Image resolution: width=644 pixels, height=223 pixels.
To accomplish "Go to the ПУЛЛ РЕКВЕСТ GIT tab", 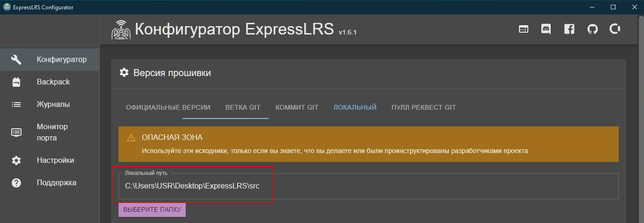I will point(423,107).
